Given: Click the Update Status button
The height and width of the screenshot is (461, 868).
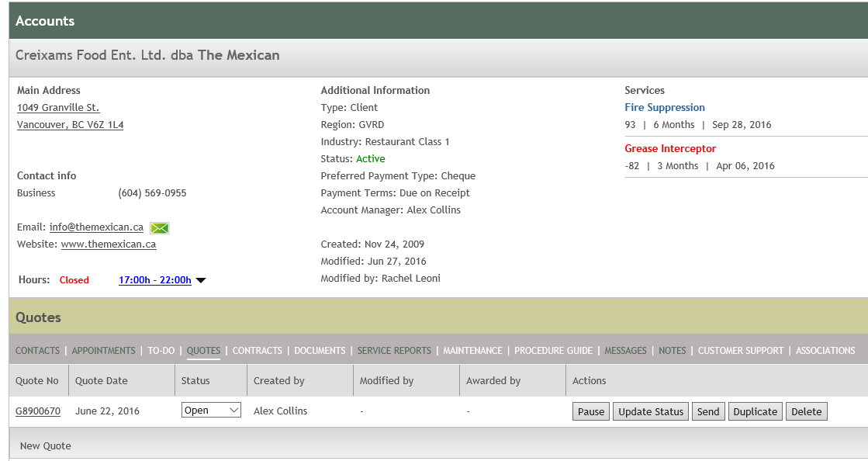Looking at the screenshot, I should point(651,411).
